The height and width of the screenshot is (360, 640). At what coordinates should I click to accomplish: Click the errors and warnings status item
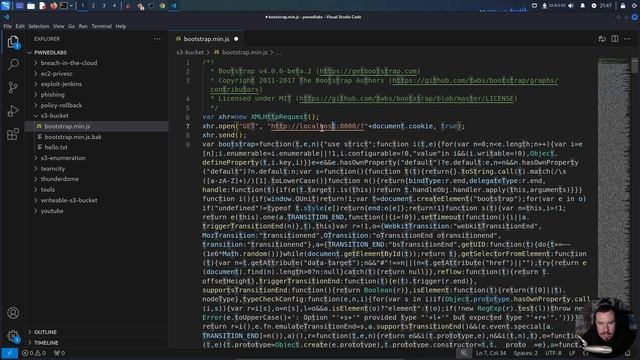click(x=34, y=353)
